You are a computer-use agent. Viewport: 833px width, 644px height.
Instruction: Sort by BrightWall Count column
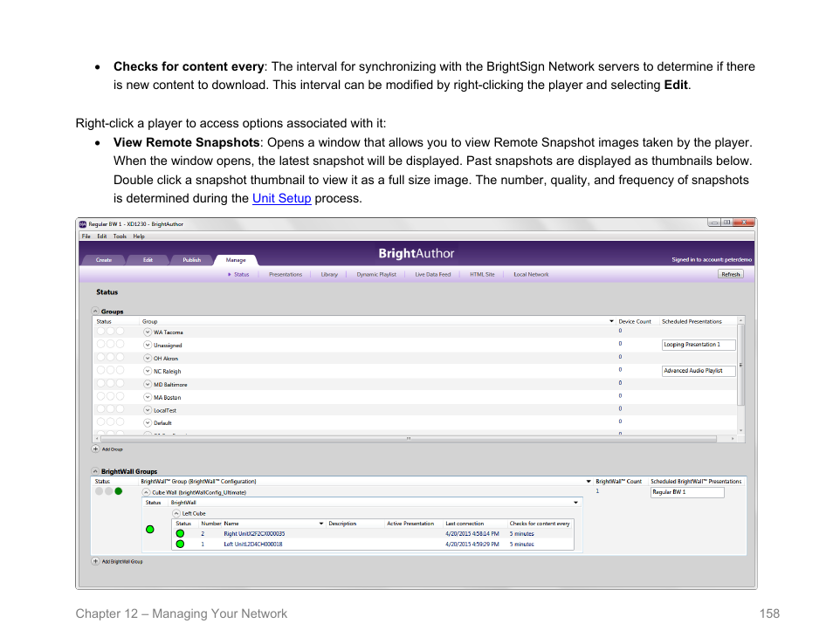[x=618, y=482]
